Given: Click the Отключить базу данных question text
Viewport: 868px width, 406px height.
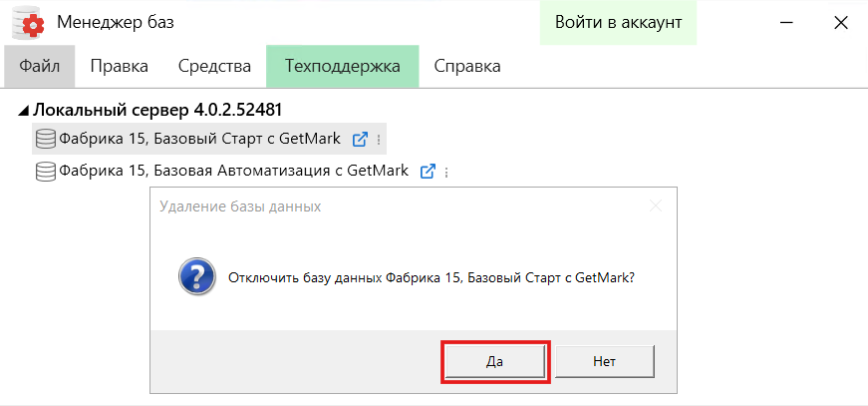Looking at the screenshot, I should (432, 277).
